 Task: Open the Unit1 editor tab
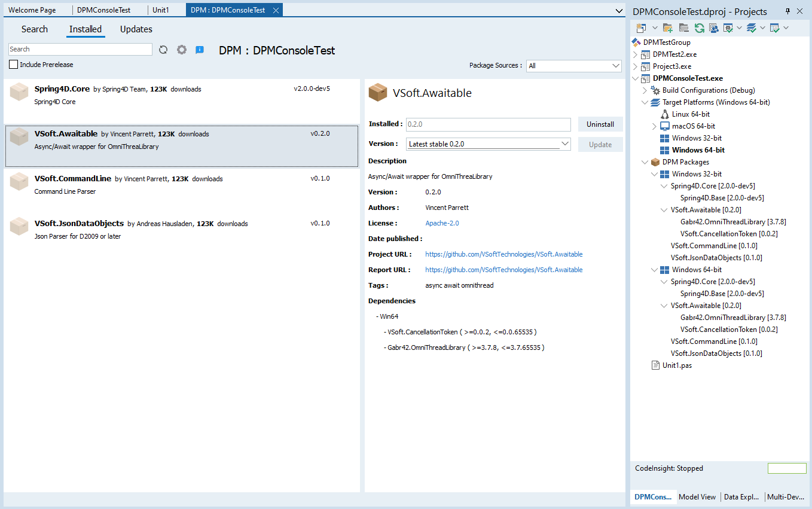pyautogui.click(x=161, y=10)
